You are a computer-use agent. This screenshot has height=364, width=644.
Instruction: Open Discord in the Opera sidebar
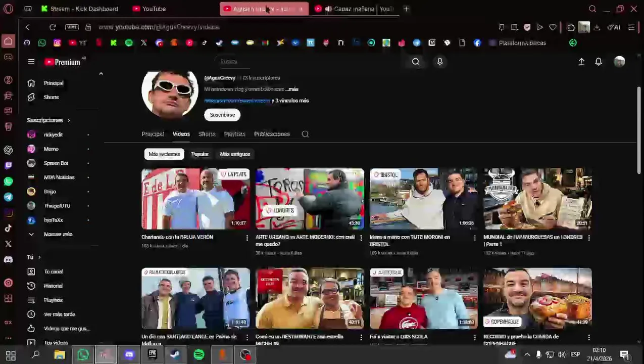click(x=8, y=259)
